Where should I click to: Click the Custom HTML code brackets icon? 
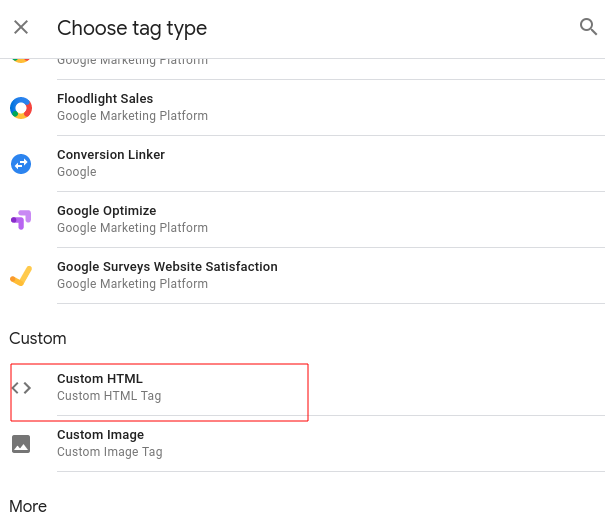21,388
